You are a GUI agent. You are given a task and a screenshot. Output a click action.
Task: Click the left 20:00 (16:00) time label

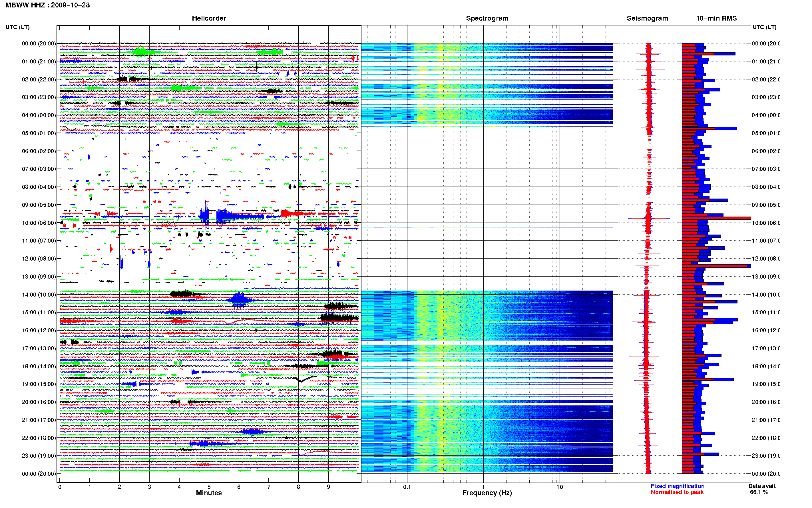[39, 402]
